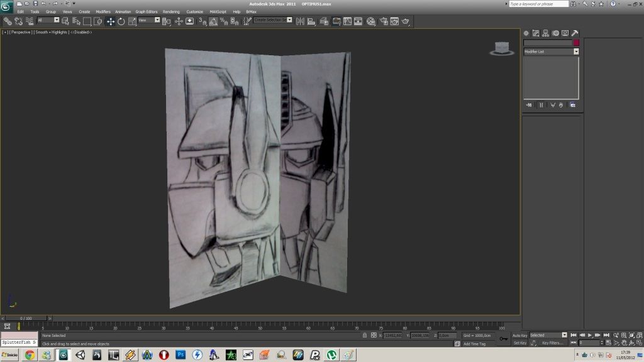Screen dimensions: 644x362
Task: Click the time slider showing 0 / 100
Action: [26, 318]
